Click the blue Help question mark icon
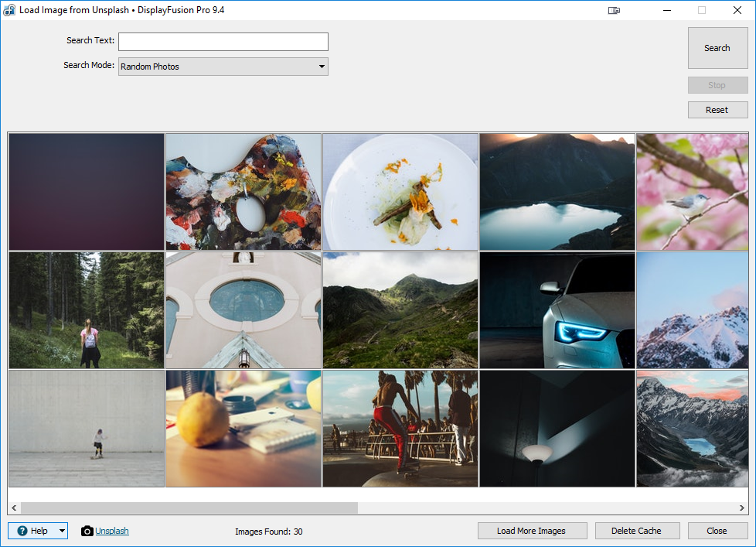756x547 pixels. pos(22,531)
